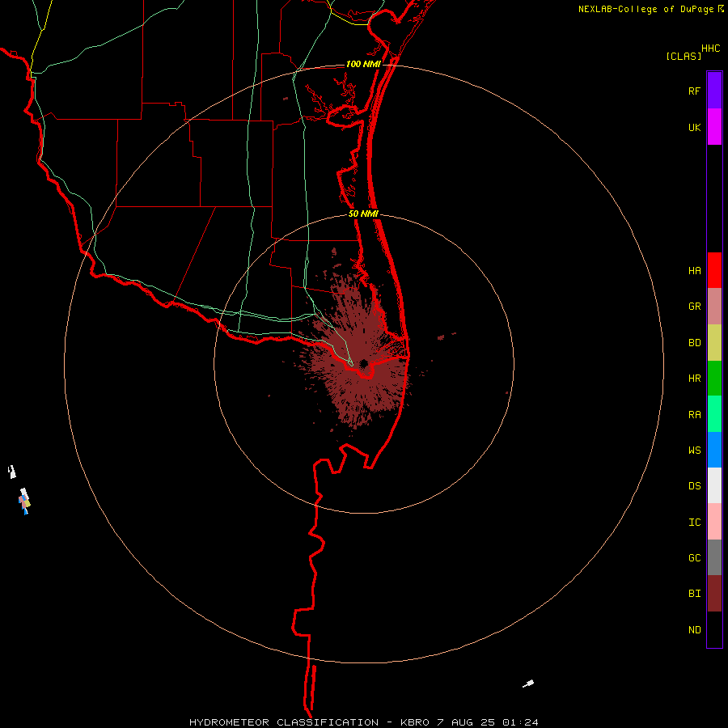Click the DS white legend swatch
The image size is (728, 728).
(714, 485)
